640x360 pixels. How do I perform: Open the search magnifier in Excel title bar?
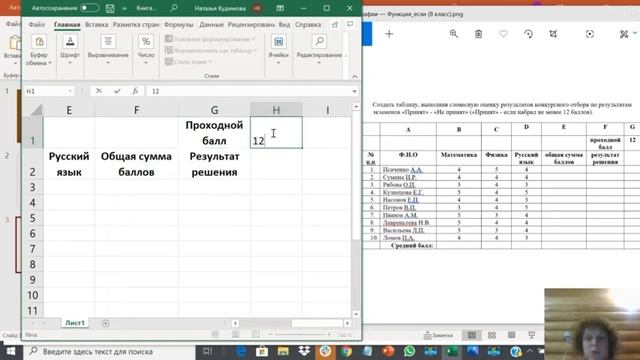click(x=174, y=8)
